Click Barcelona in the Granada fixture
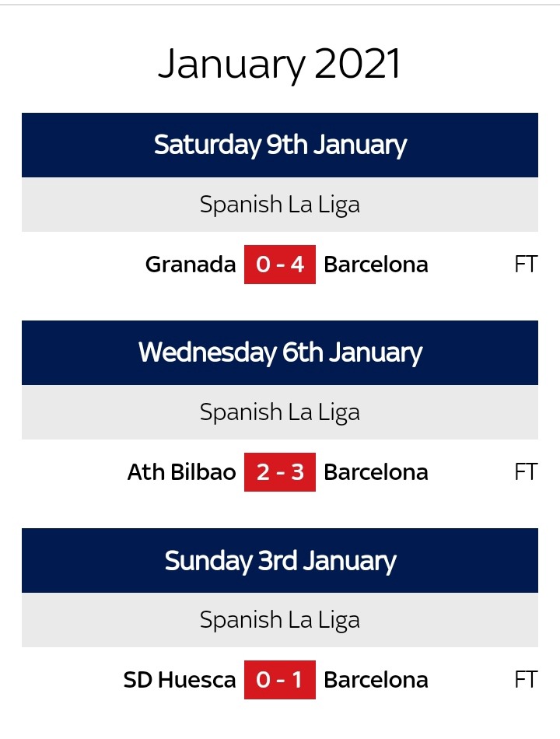The height and width of the screenshot is (739, 560). tap(376, 264)
